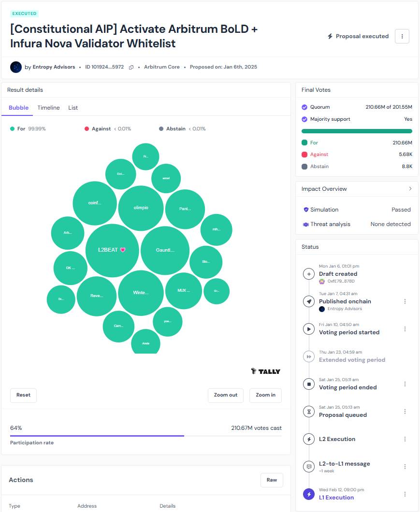Click the Published onchain rocket icon
This screenshot has height=512, width=420.
[309, 301]
